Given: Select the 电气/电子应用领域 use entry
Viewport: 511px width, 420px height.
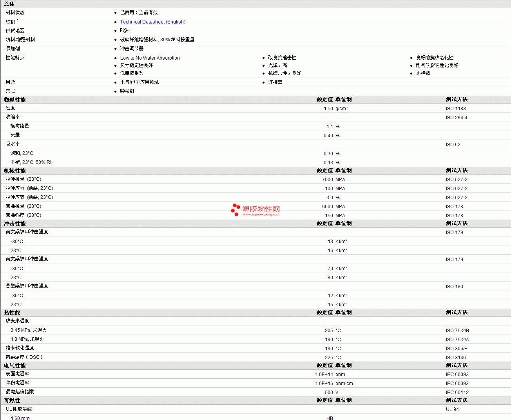Looking at the screenshot, I should tap(140, 82).
